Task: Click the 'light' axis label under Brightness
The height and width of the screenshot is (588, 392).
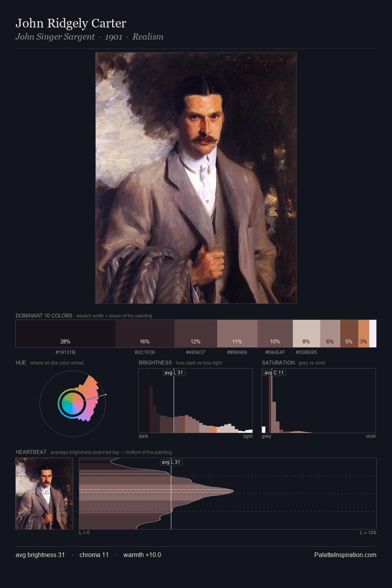Action: (x=248, y=436)
